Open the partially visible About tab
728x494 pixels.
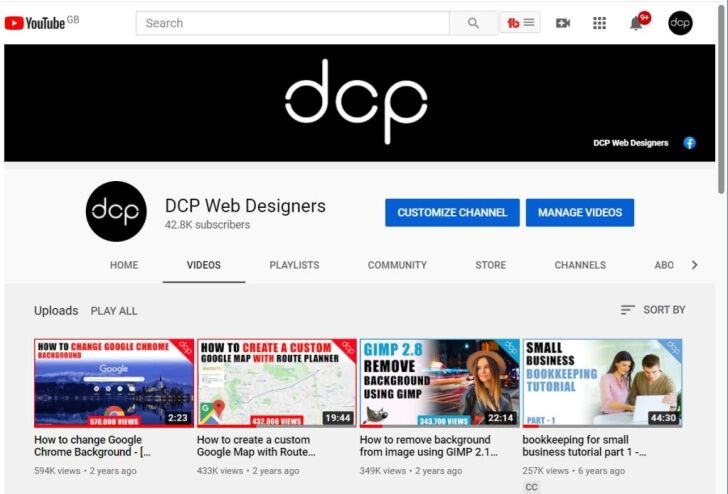[x=664, y=265]
